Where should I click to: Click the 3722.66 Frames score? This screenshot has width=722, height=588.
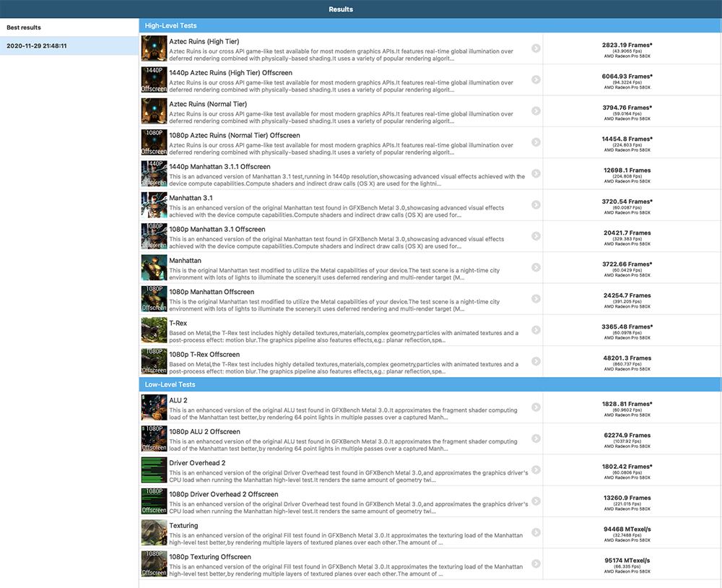coord(627,264)
